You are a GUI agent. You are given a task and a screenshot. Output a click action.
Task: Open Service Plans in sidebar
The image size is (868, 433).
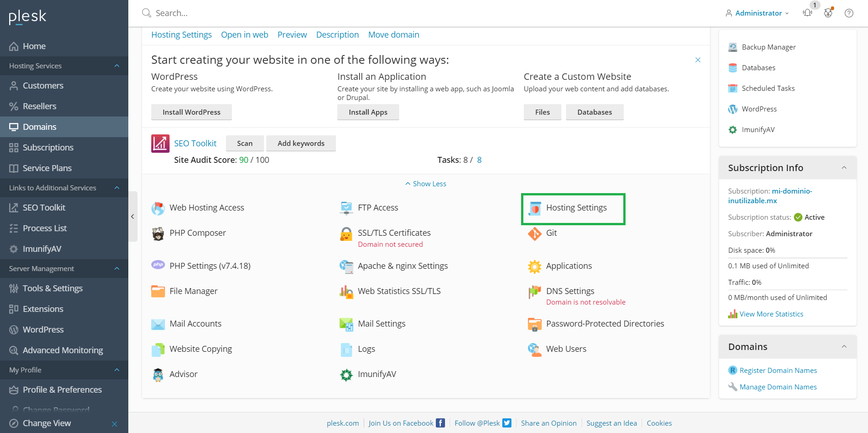pos(64,168)
